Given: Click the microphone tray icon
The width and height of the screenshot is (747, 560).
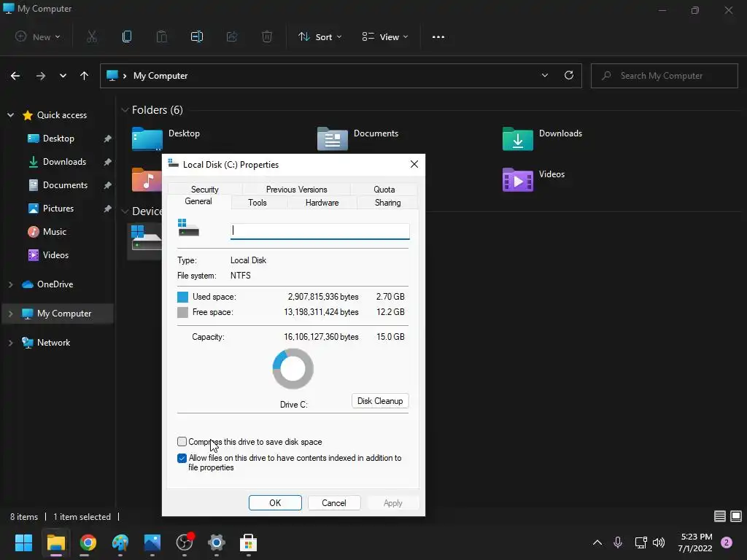Looking at the screenshot, I should (x=618, y=542).
